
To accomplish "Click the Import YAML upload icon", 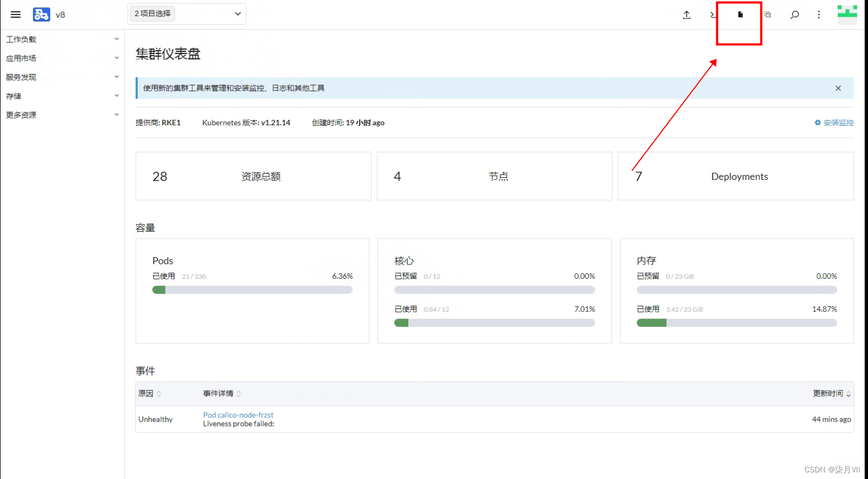I will [x=686, y=15].
